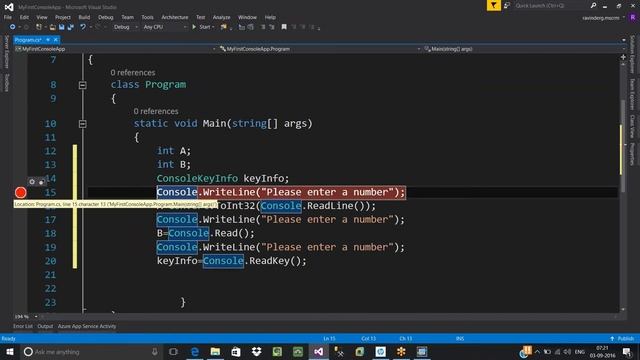Viewport: 640px width, 360px height.
Task: Open the Solution Explorer side tab
Action: point(632,54)
